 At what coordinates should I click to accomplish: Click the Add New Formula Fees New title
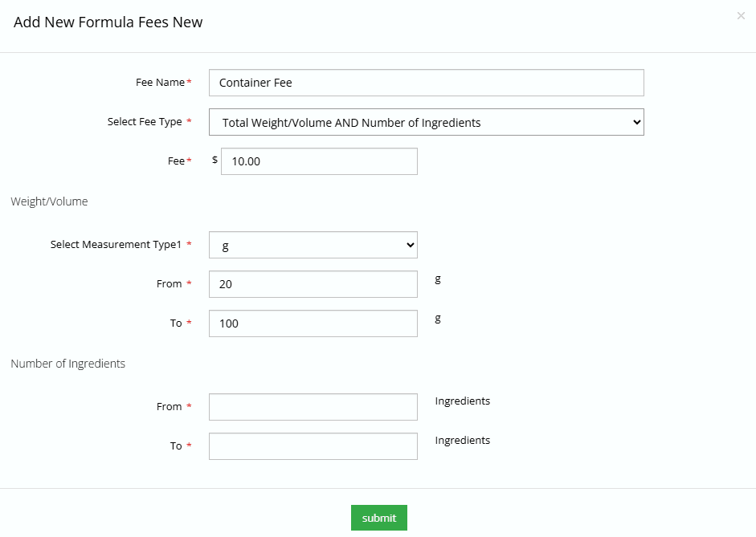(x=108, y=22)
